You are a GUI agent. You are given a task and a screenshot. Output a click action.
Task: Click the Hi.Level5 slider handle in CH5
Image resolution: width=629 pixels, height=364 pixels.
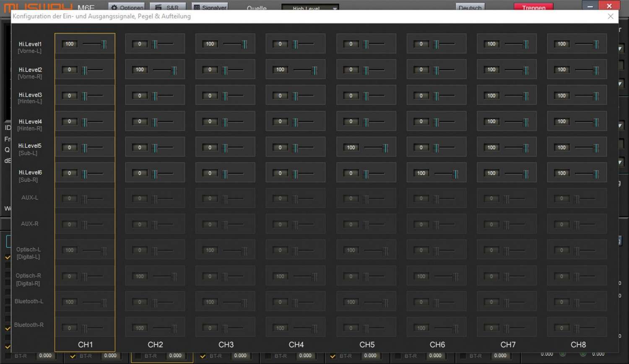pyautogui.click(x=385, y=147)
